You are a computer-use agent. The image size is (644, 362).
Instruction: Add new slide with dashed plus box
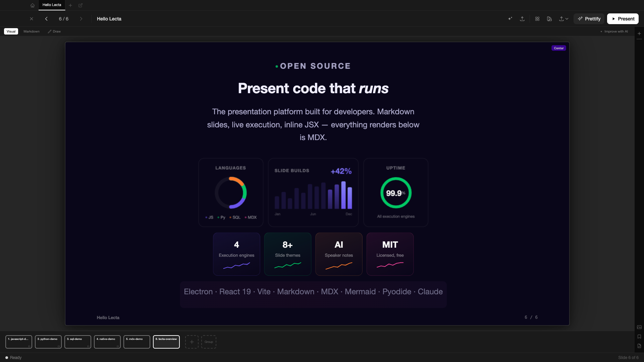[x=192, y=342]
